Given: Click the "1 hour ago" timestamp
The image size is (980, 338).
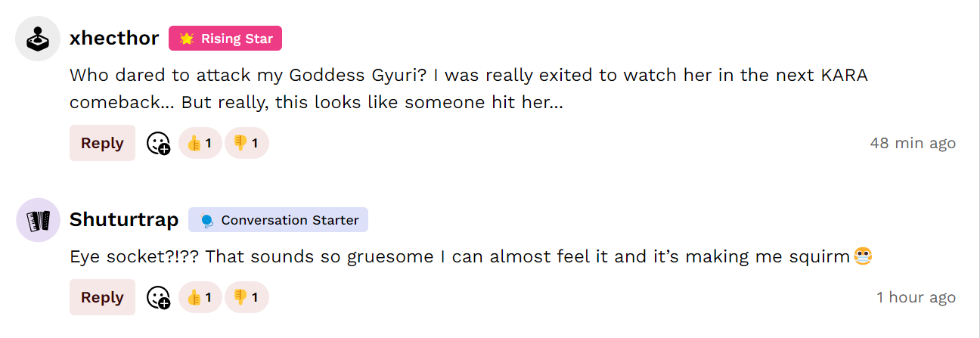Looking at the screenshot, I should [x=916, y=297].
